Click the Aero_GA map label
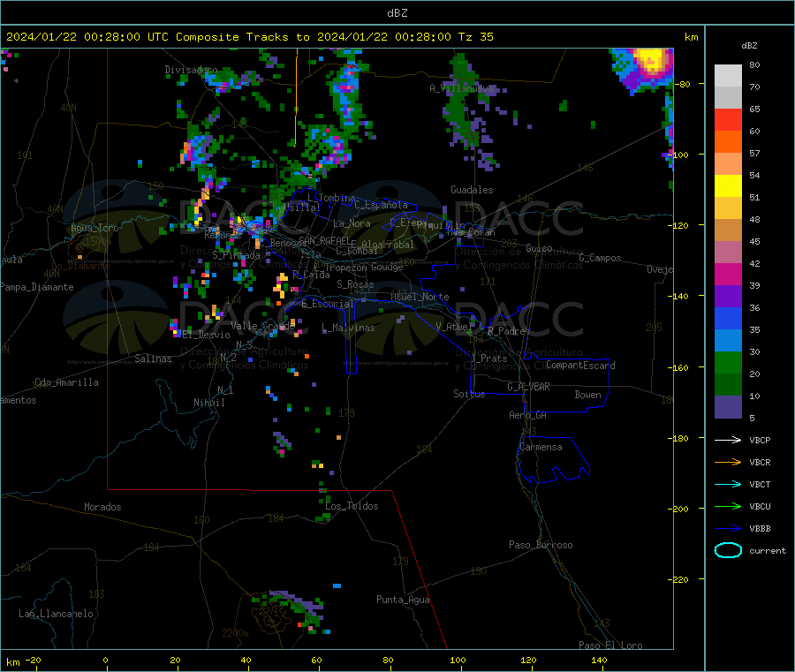The width and height of the screenshot is (795, 672). coord(528,415)
